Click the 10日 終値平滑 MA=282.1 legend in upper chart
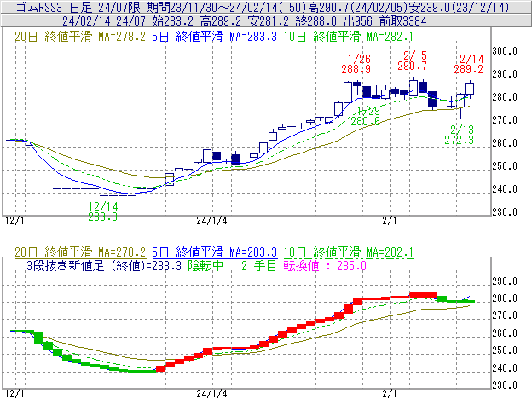The width and height of the screenshot is (532, 405). (349, 37)
